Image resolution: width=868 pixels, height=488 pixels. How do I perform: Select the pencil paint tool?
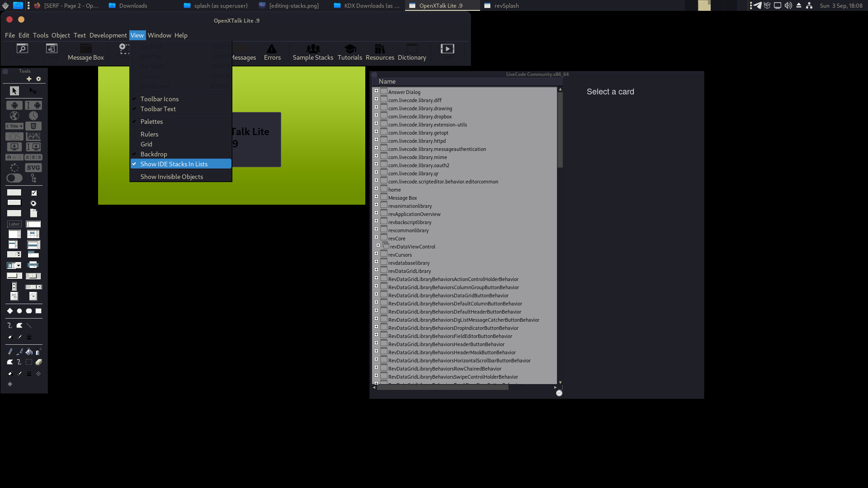[x=10, y=352]
